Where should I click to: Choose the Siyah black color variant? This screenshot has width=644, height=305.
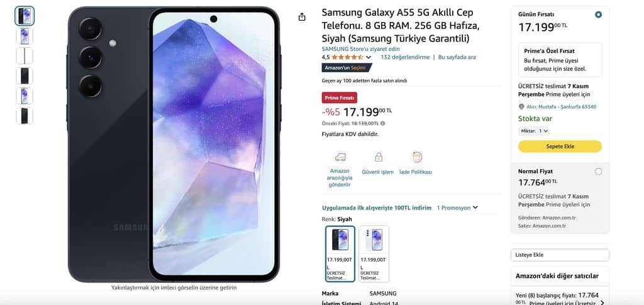click(340, 253)
